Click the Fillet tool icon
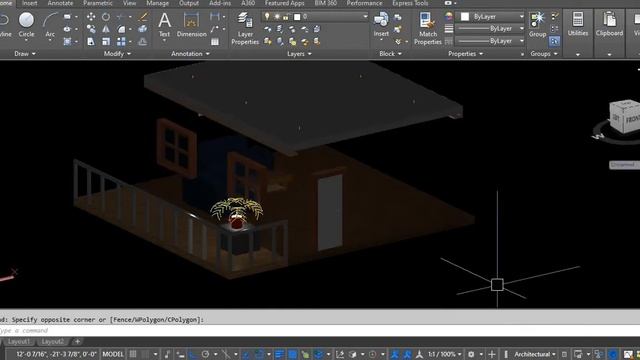The width and height of the screenshot is (640, 360). click(x=121, y=29)
